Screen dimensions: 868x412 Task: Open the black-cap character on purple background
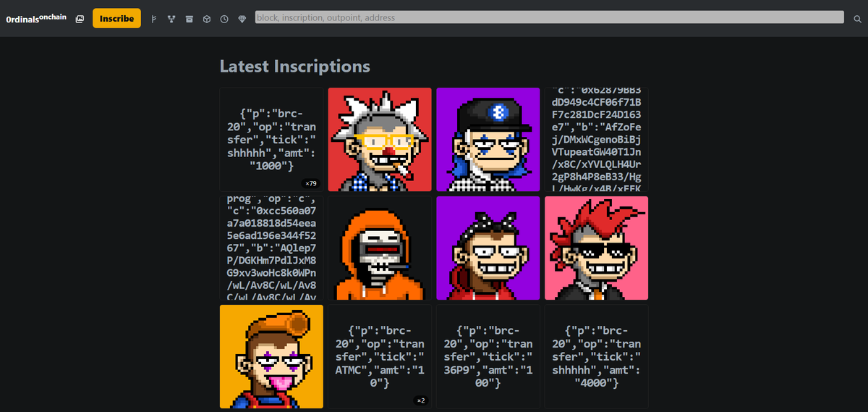click(488, 140)
